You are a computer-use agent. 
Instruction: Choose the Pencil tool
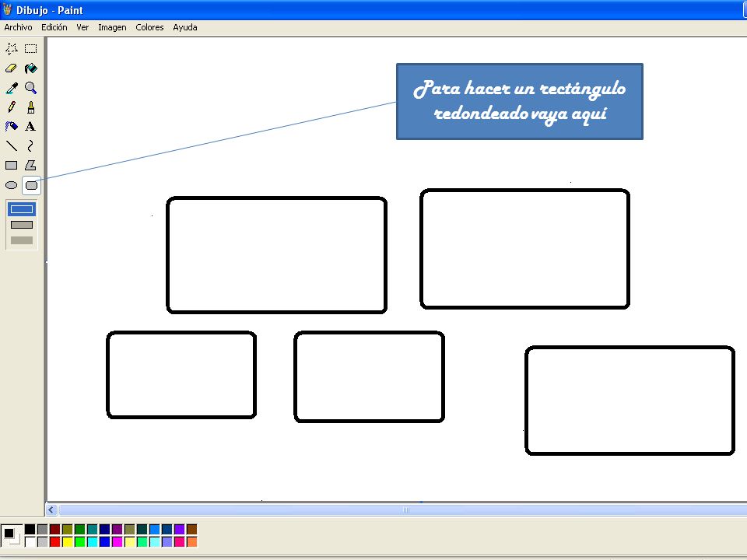pos(12,107)
